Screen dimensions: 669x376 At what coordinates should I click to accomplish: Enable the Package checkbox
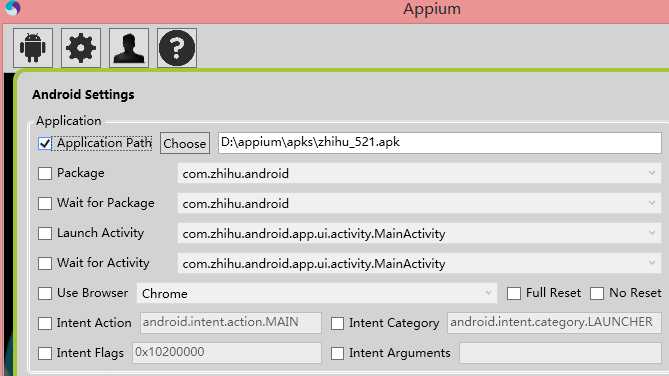tap(45, 173)
